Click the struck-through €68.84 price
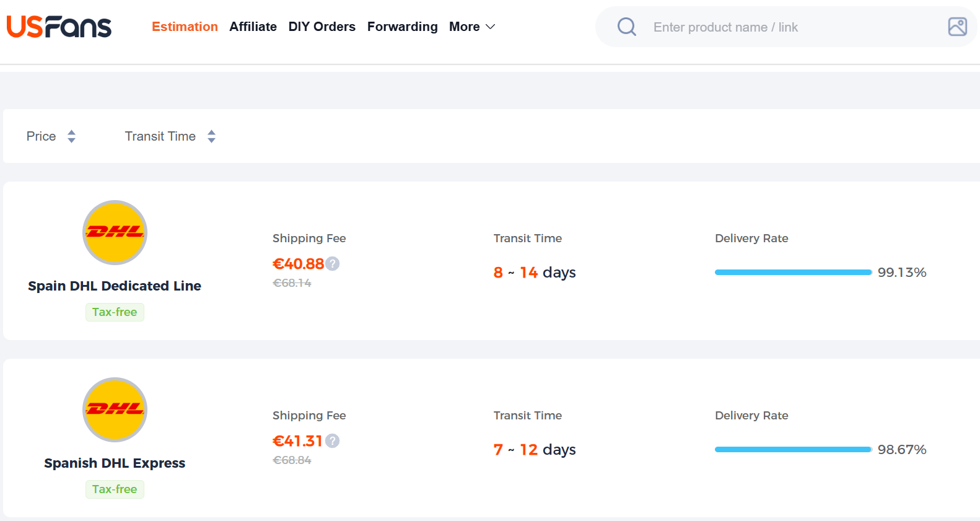This screenshot has height=521, width=980. tap(292, 460)
